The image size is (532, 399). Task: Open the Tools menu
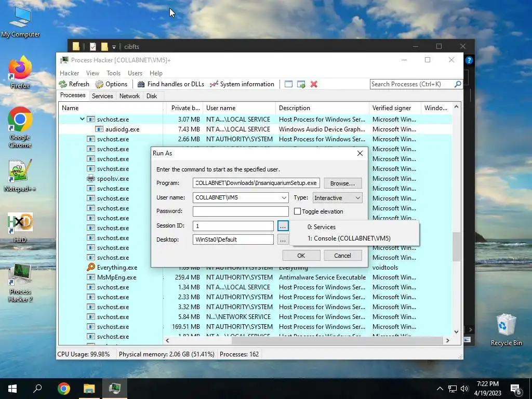tap(113, 73)
